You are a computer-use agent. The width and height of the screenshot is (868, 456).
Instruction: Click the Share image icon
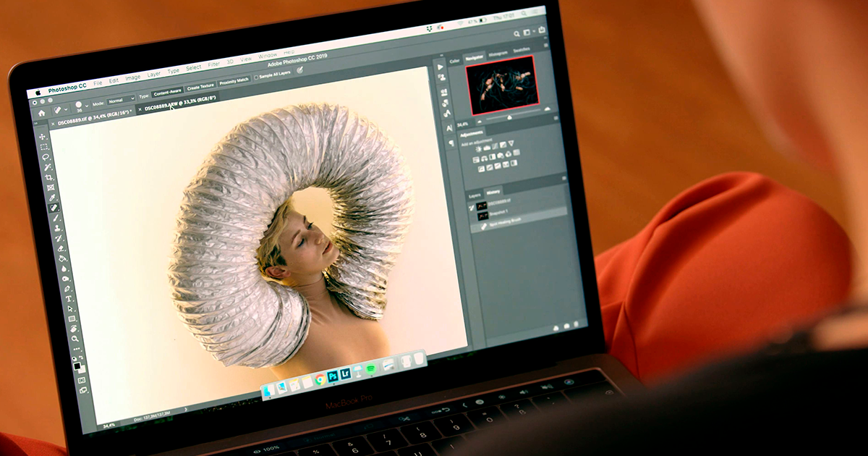coord(542,30)
